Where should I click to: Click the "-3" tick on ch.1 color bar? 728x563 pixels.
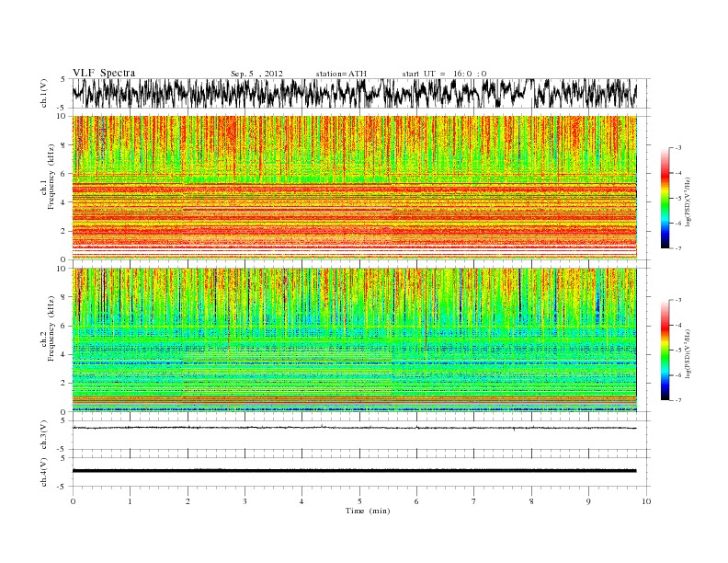[x=677, y=148]
